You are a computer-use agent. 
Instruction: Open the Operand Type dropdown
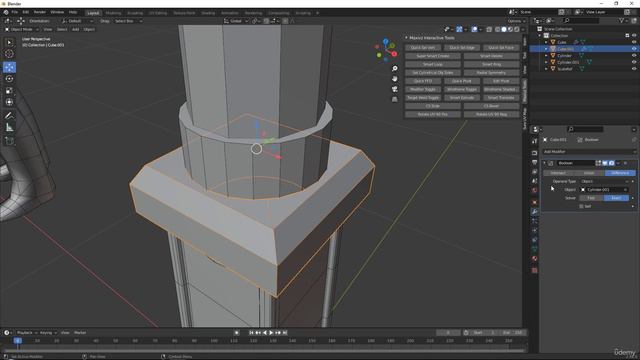pyautogui.click(x=605, y=181)
